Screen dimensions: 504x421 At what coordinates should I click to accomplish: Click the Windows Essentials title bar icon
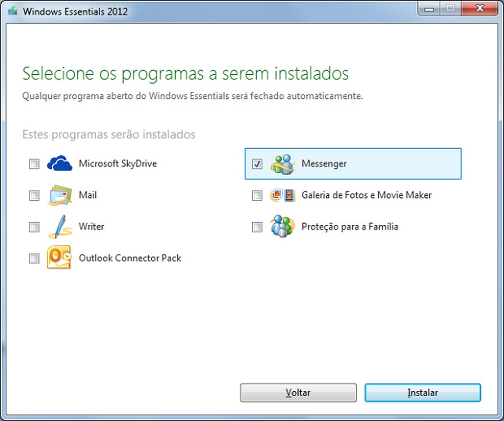pos(12,11)
